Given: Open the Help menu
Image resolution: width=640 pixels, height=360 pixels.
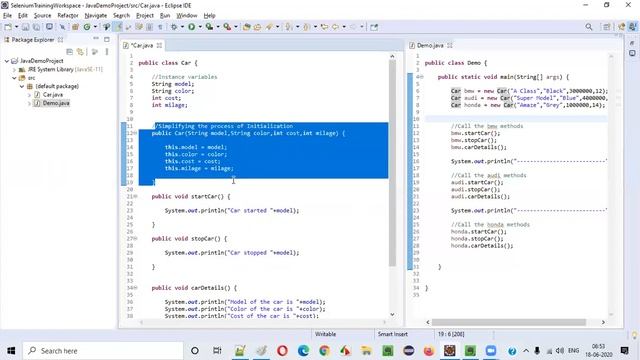Looking at the screenshot, I should coord(209,16).
